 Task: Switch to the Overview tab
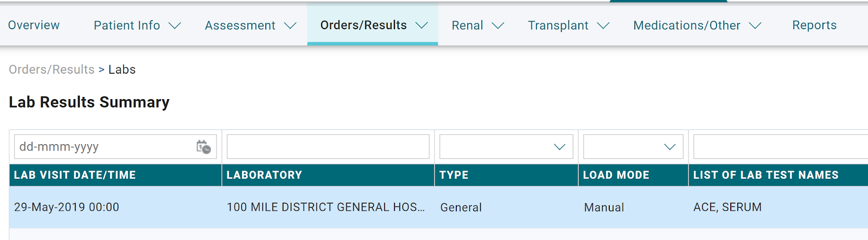34,25
